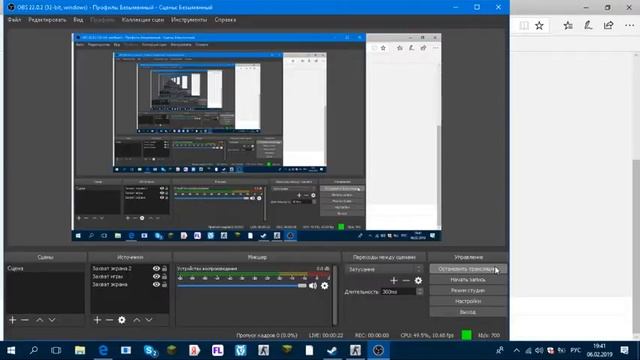Toggle visibility eye for Захват экрана 2
The width and height of the screenshot is (640, 360).
[156, 269]
